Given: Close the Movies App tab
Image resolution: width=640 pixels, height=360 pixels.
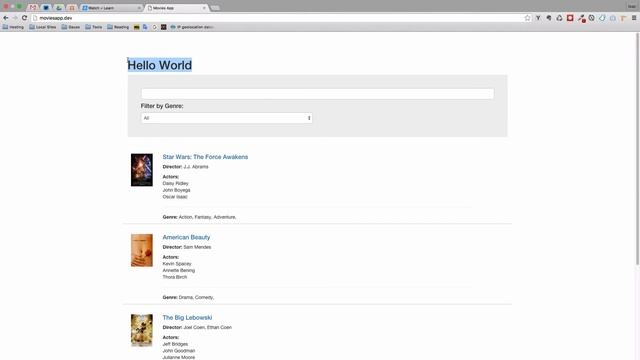Looking at the screenshot, I should (x=204, y=8).
